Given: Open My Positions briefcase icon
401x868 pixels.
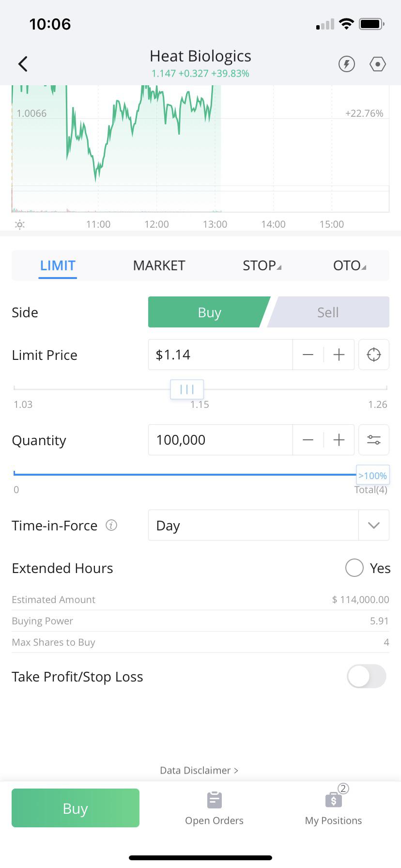Looking at the screenshot, I should [334, 799].
